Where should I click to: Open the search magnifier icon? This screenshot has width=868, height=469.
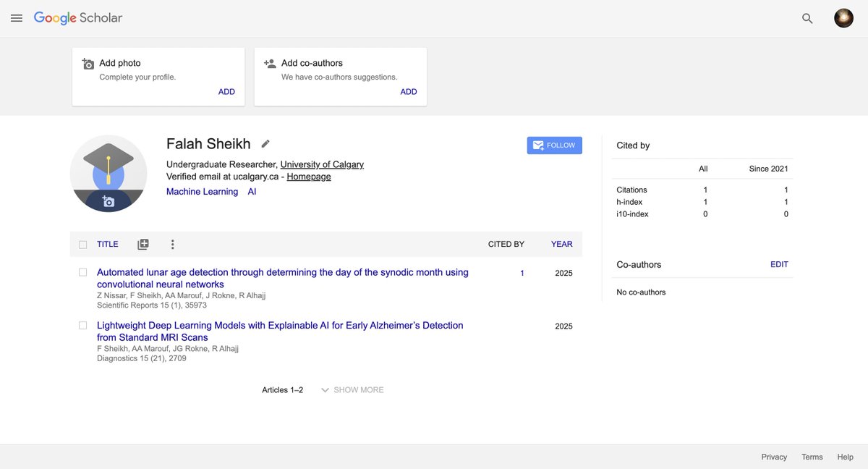[808, 19]
